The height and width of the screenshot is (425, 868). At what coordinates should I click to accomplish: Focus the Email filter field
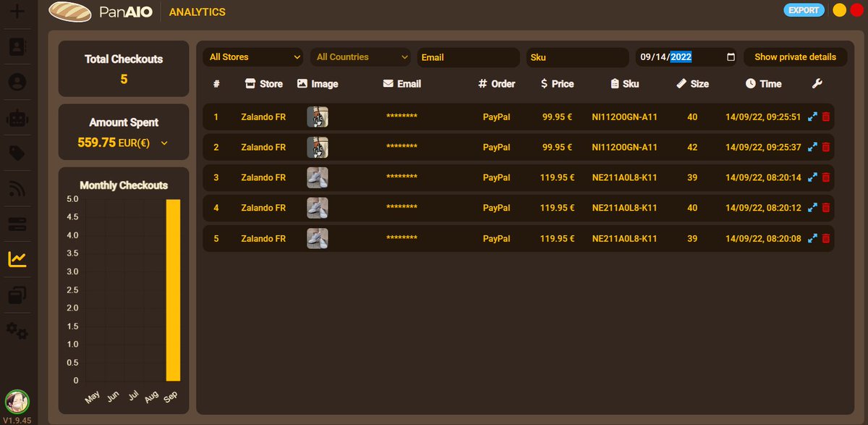click(468, 57)
